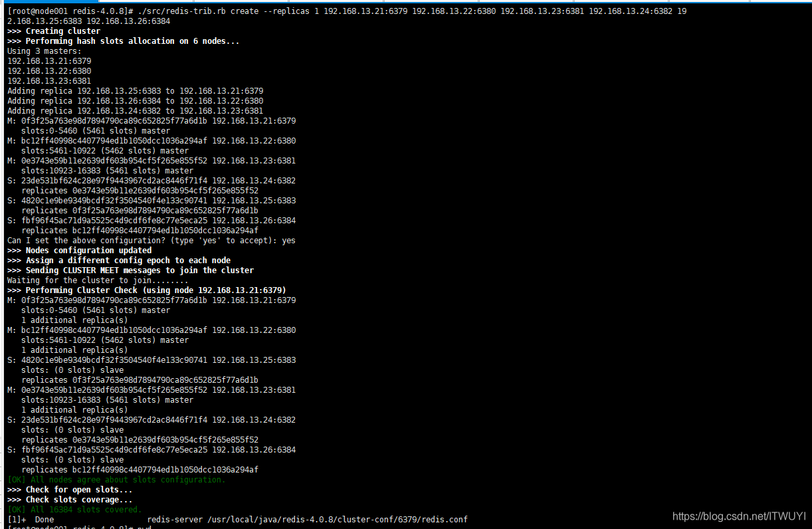Click the 'Adding replica 192.168.13.26:6384 to 192.168.13.22:6380' line
Screen dimensions: 812x529
[136, 101]
